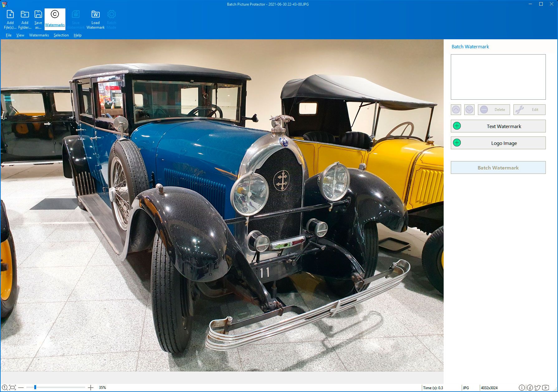Add a Logo Image watermark
Viewport: 558px width, 392px height.
tap(498, 143)
